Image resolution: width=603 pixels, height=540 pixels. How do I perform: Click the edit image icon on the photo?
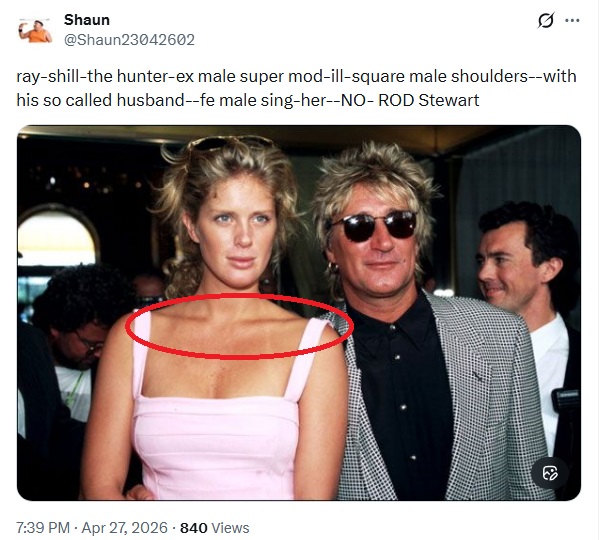click(x=550, y=473)
